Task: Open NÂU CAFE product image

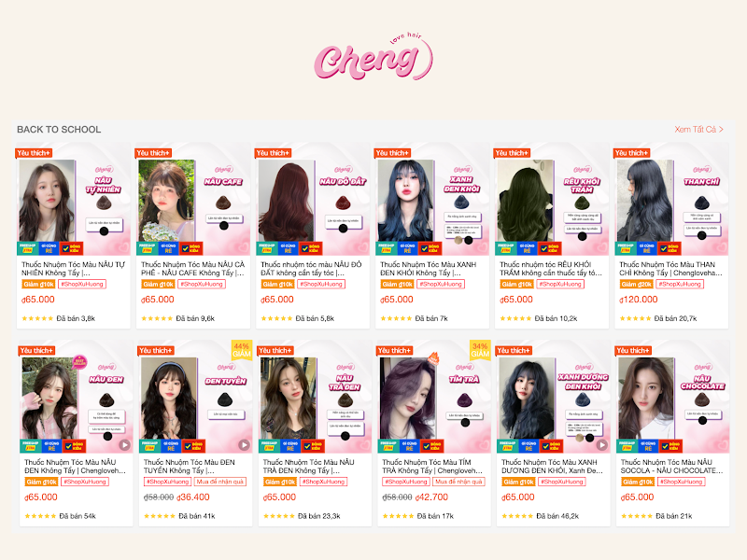Action: [193, 200]
